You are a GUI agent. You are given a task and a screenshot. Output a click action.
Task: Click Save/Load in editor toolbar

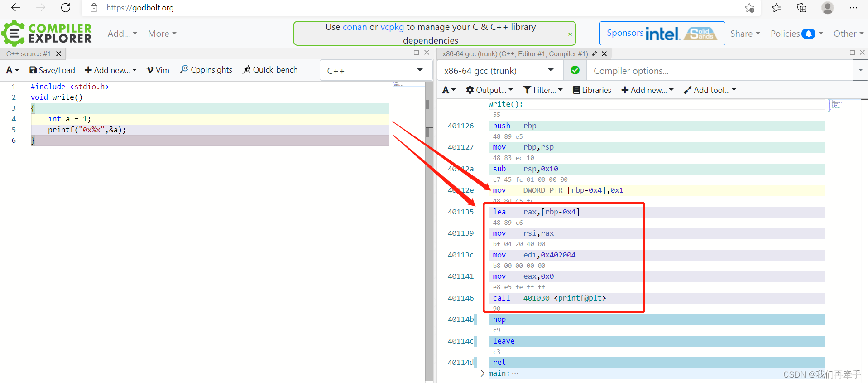point(52,70)
